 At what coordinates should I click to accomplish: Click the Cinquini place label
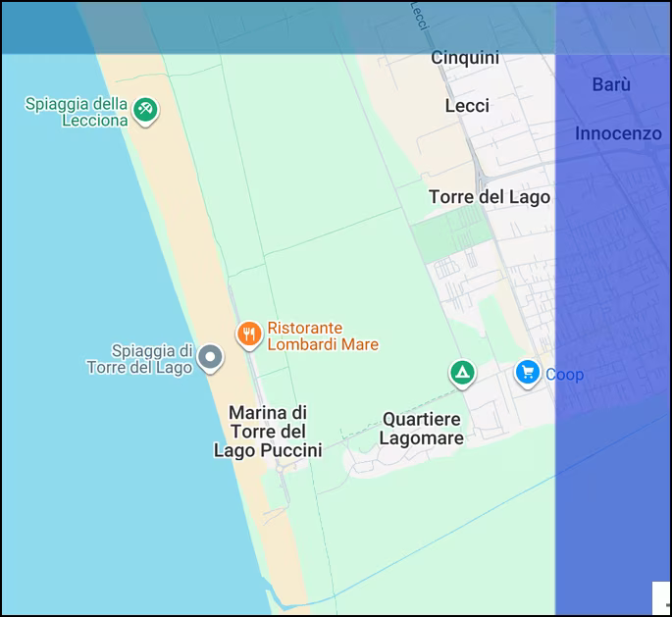coord(465,58)
